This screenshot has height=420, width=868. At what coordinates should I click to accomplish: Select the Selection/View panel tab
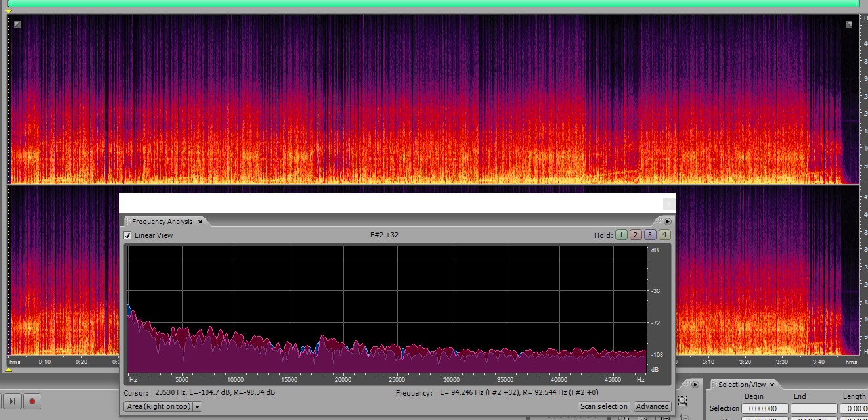[x=741, y=385]
